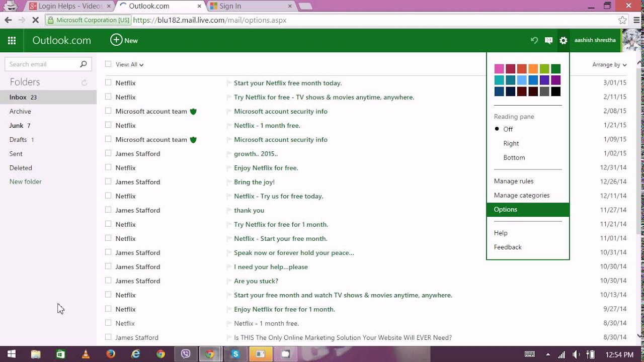Open the app launcher grid icon
The image size is (644, 362).
pos(12,41)
